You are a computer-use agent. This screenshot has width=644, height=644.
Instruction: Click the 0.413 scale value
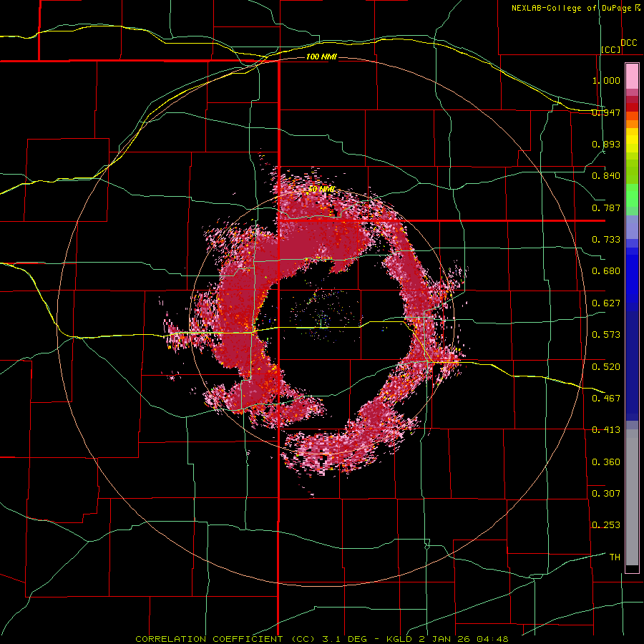[x=606, y=430]
